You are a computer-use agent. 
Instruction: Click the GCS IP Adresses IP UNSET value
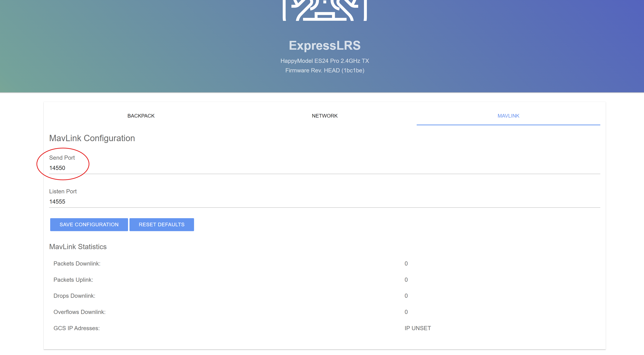click(418, 328)
